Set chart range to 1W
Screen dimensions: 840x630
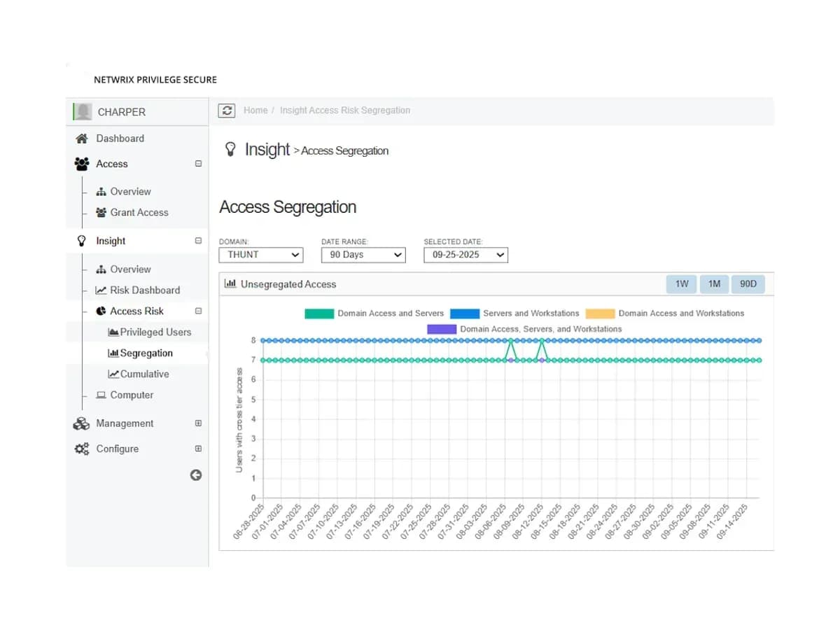coord(682,284)
